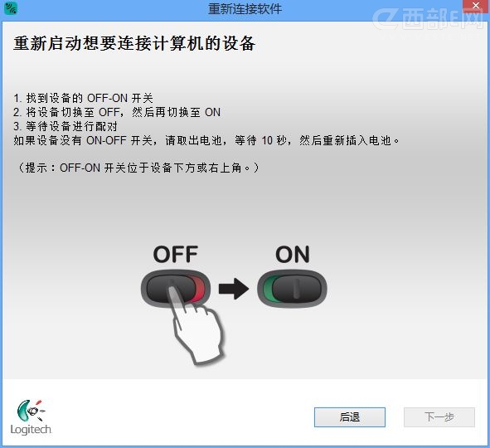Click the battery removal instruction line
The height and width of the screenshot is (448, 490).
[x=206, y=141]
